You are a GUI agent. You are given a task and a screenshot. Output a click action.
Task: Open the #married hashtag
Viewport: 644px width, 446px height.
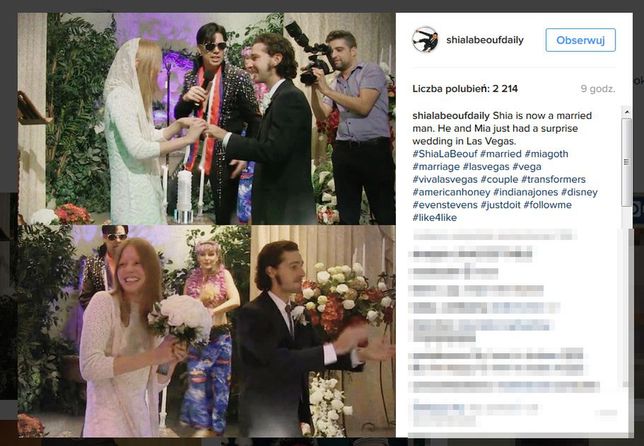click(x=501, y=154)
